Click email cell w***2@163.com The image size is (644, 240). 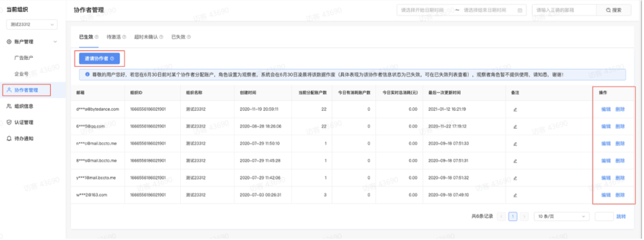[91, 195]
